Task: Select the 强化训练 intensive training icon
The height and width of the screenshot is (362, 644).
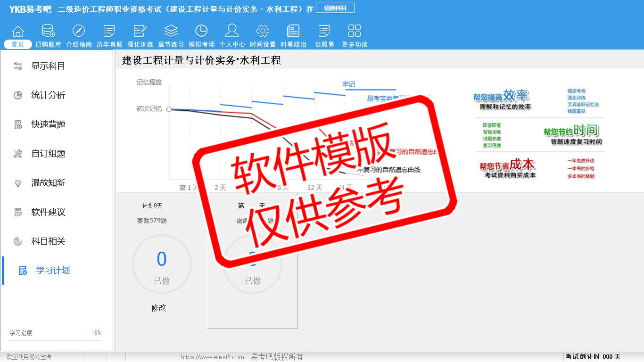Action: pos(140,32)
